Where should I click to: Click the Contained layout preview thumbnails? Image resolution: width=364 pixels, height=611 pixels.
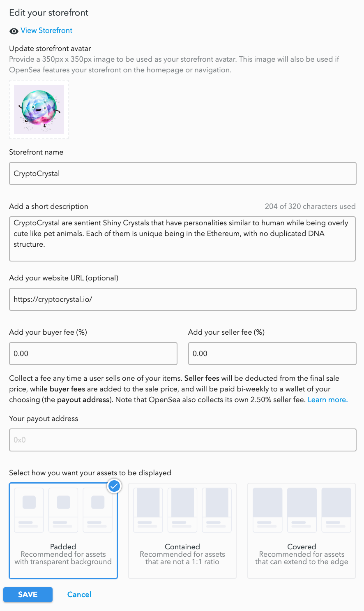tap(182, 510)
